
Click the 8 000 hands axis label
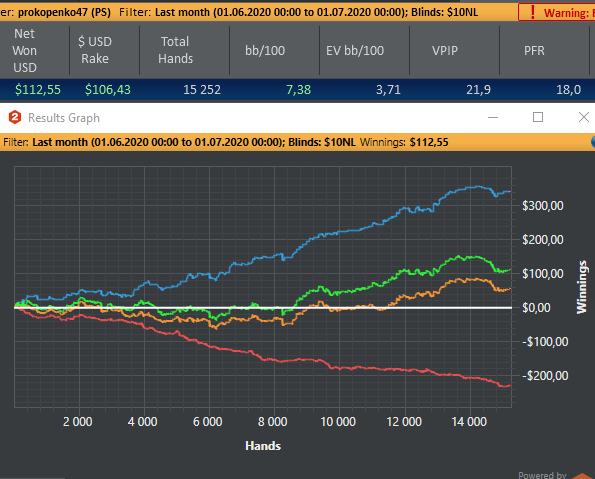(272, 422)
